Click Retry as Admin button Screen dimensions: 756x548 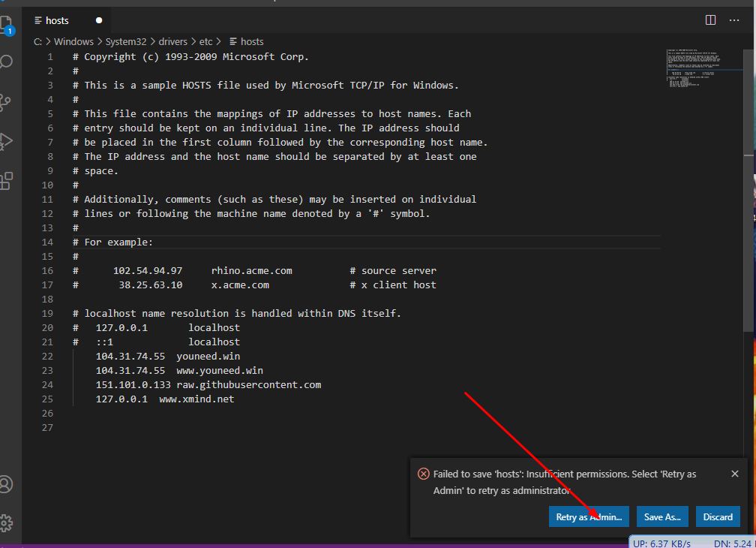pos(589,516)
